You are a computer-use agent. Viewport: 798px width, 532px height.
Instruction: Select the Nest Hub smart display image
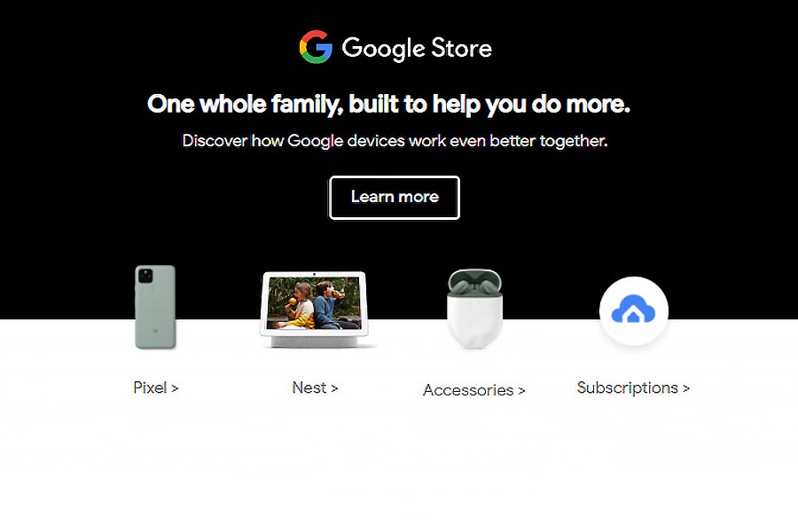point(315,309)
